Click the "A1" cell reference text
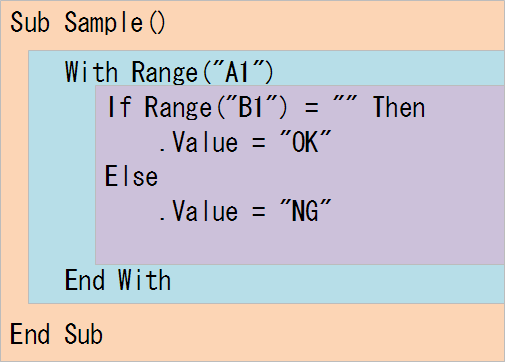This screenshot has width=505, height=362. [x=237, y=71]
